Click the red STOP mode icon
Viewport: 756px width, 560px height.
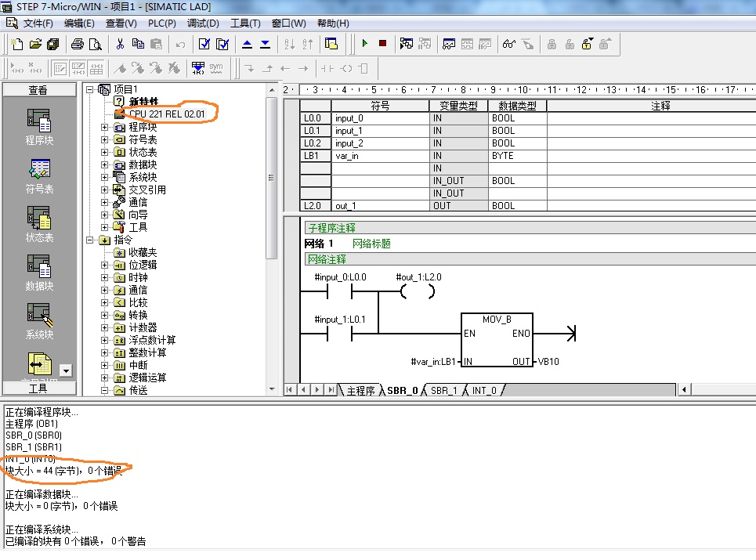point(383,44)
